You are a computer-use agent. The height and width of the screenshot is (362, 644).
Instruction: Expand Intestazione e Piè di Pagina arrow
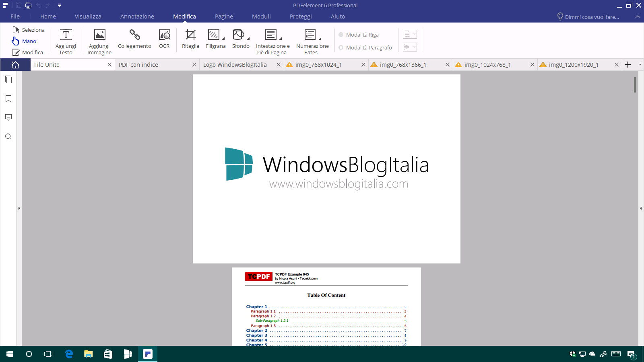pos(281,39)
